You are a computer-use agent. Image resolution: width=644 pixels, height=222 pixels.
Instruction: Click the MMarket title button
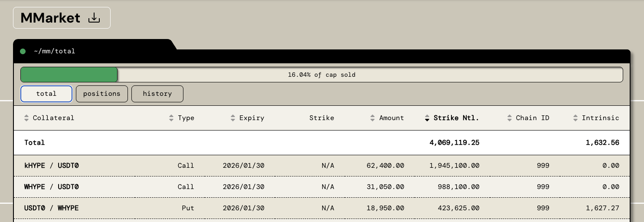[x=50, y=18]
